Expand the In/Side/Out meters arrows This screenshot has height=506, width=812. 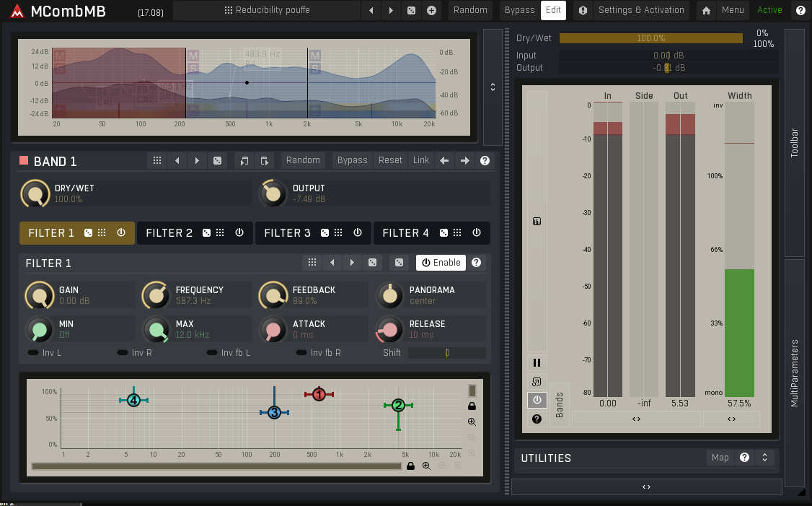(x=637, y=419)
